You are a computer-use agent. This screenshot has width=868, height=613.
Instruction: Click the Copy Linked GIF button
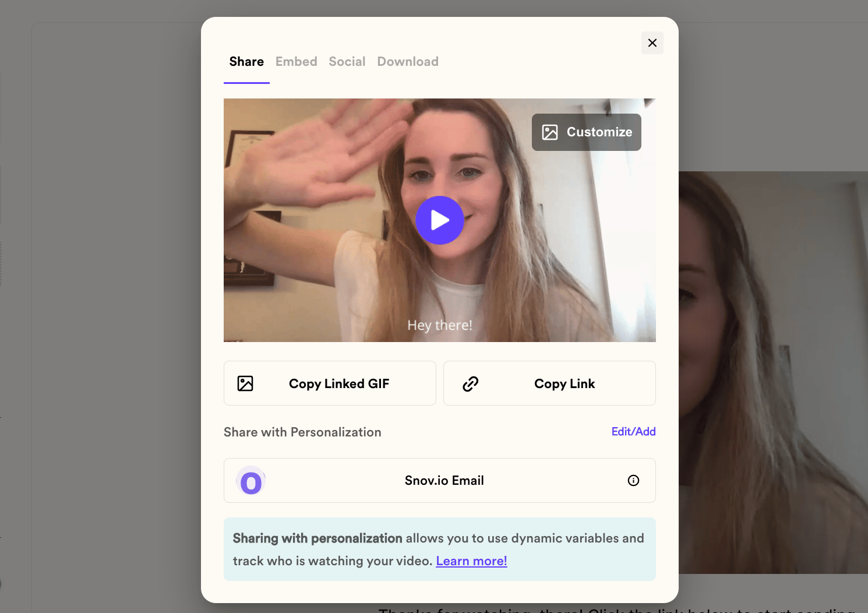[330, 383]
